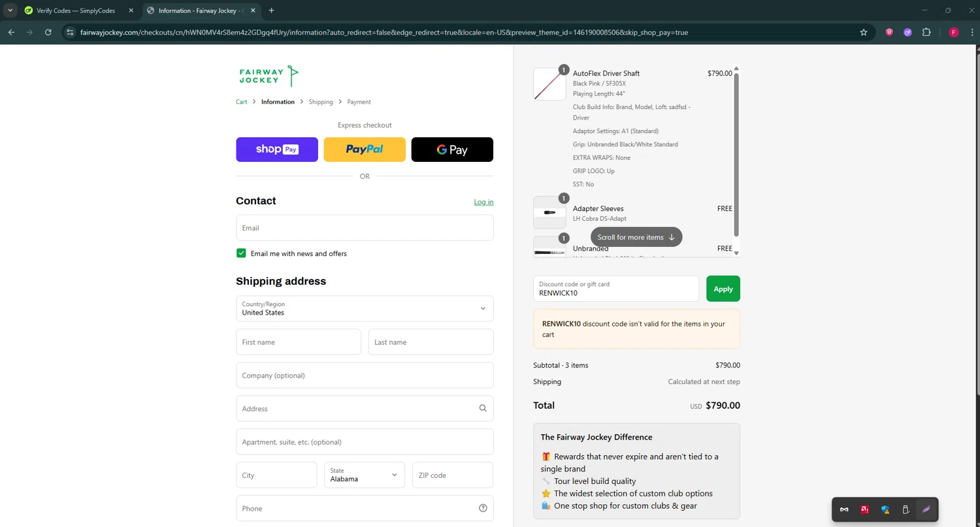Bookmark this page with the star icon

[864, 32]
